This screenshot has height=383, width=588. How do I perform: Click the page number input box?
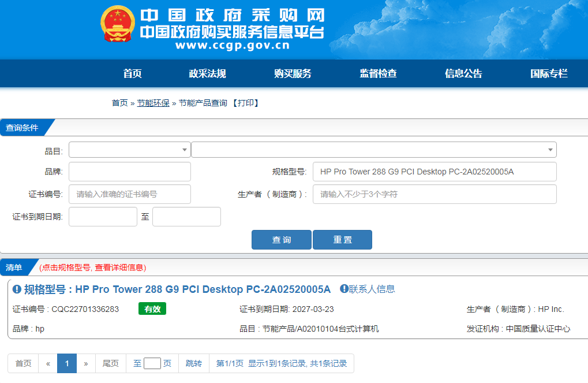click(152, 363)
